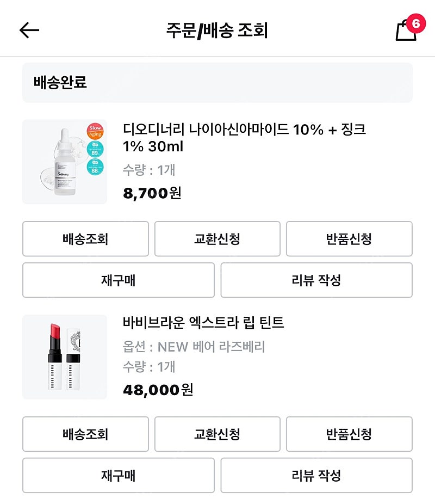Screen dimensions: 435x504
Task: Click 배송조회 for the Bobbi Brown lip tint
Action: pyautogui.click(x=85, y=434)
